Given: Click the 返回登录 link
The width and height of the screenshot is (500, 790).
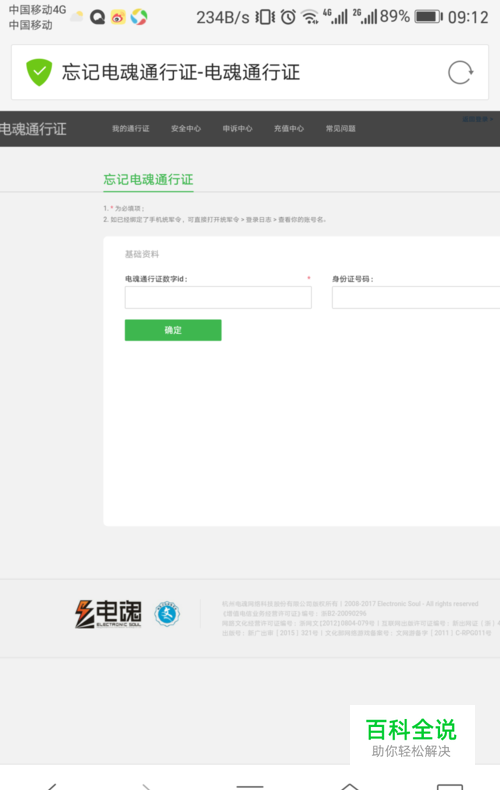Looking at the screenshot, I should coord(478,119).
